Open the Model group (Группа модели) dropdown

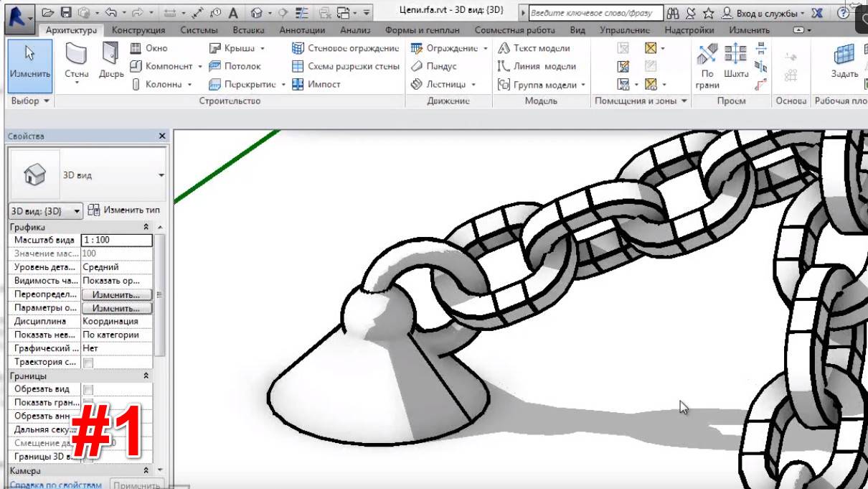583,85
